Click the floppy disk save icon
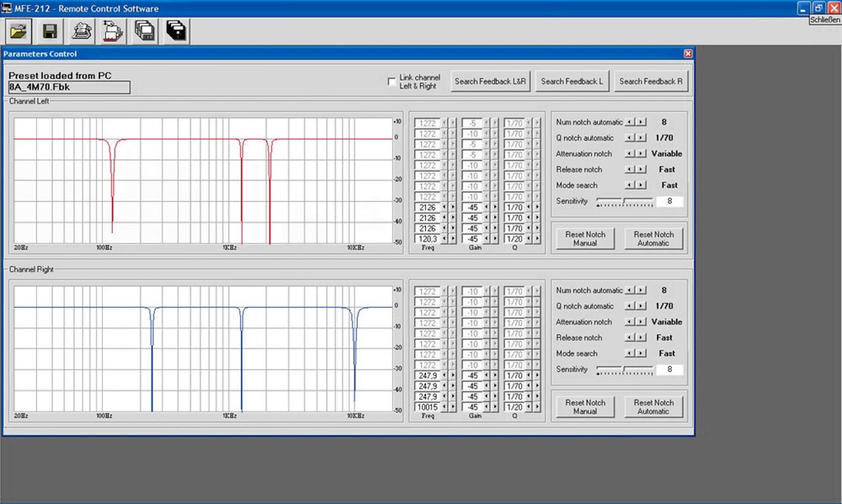842x504 pixels. tap(50, 32)
